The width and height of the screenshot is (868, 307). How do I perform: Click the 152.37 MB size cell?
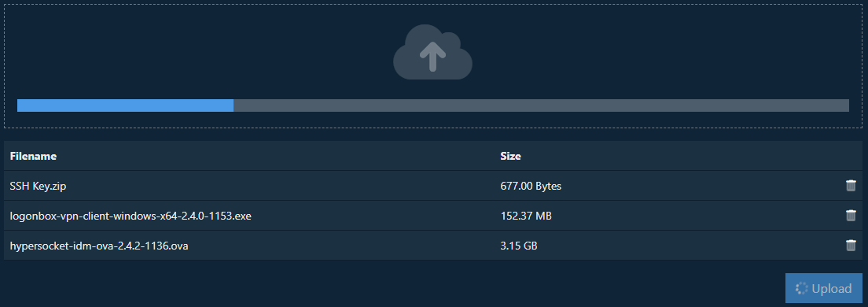click(x=526, y=216)
